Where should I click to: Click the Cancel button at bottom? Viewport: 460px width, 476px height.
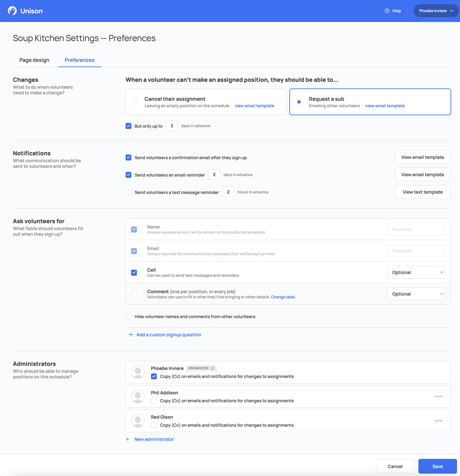395,466
